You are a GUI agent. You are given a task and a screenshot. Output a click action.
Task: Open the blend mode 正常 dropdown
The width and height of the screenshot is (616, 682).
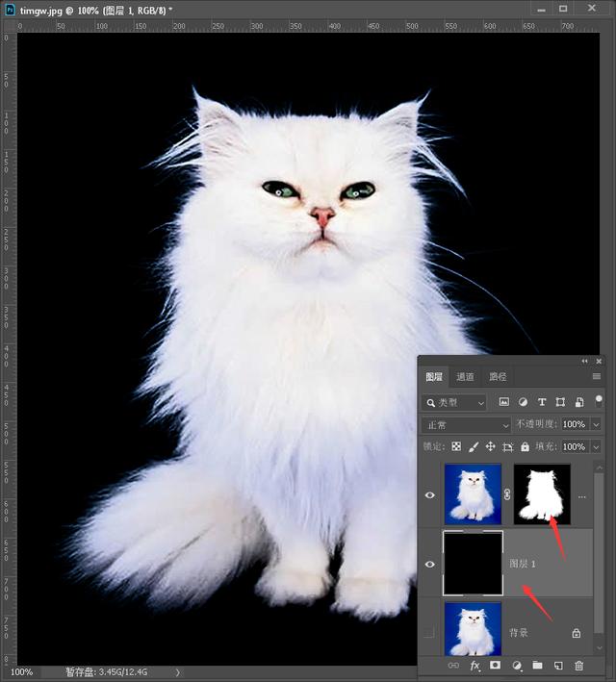coord(468,424)
